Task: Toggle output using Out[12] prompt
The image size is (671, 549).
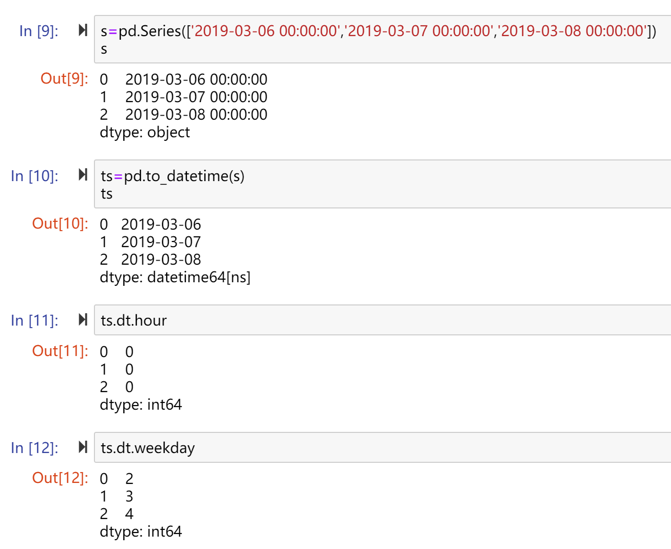Action: (x=60, y=478)
